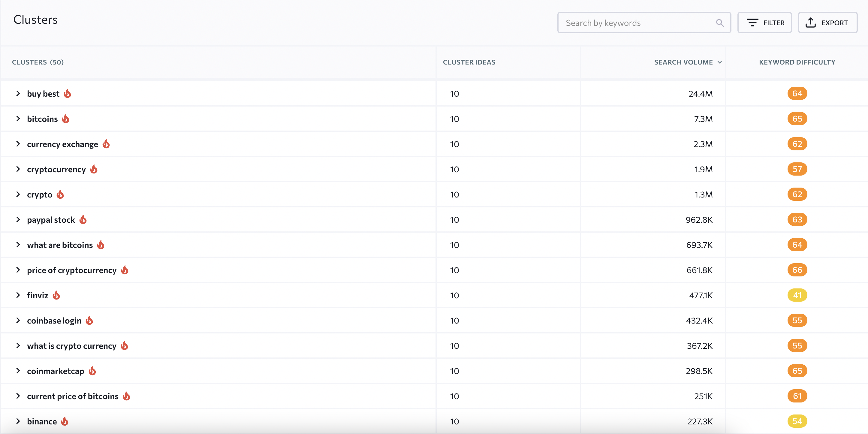Select the 7.3M search volume value
The height and width of the screenshot is (434, 868).
703,119
